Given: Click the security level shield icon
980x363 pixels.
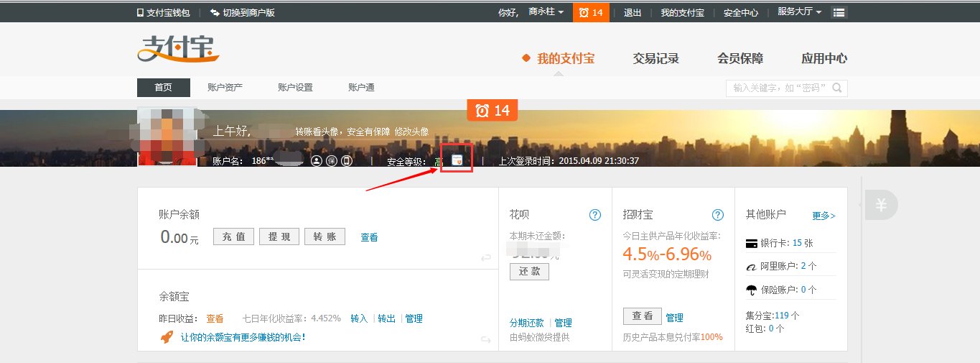Looking at the screenshot, I should pyautogui.click(x=457, y=161).
